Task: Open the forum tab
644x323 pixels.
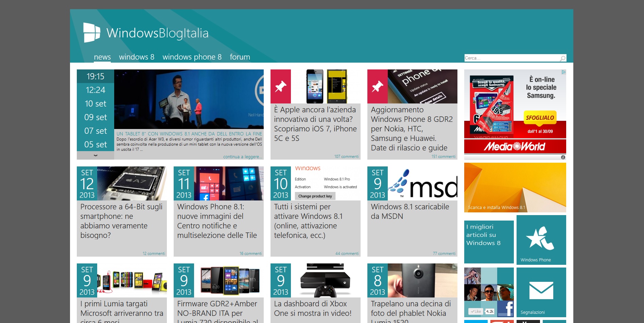Action: coord(240,57)
